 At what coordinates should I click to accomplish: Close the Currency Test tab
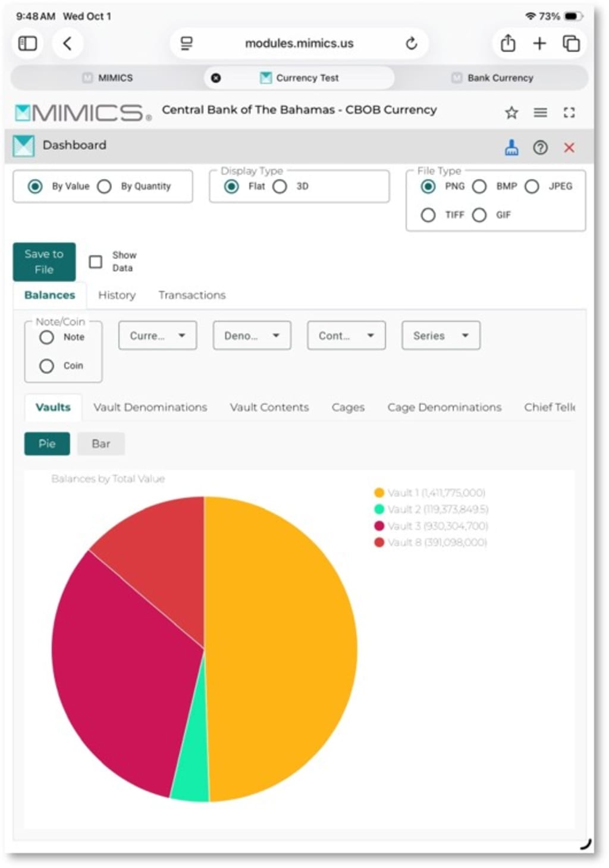(216, 78)
